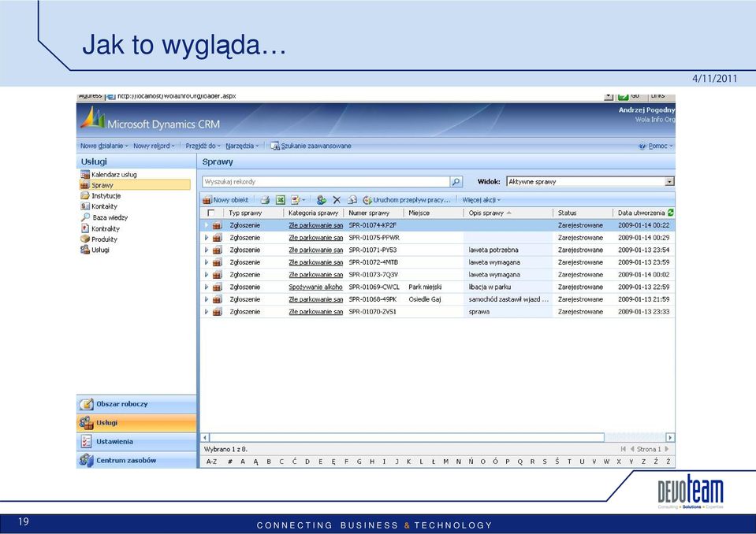Image resolution: width=756 pixels, height=534 pixels.
Task: Switch to Obszar roboczy area
Action: [x=136, y=404]
